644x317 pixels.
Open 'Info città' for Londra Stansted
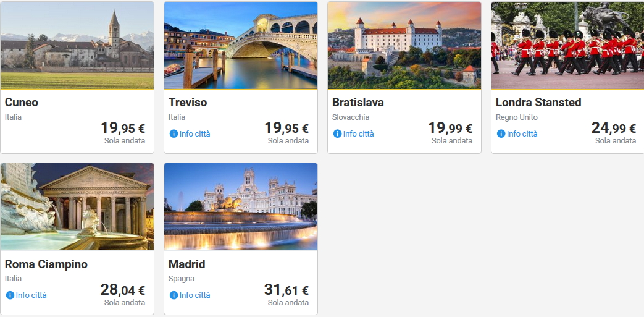[x=522, y=134]
